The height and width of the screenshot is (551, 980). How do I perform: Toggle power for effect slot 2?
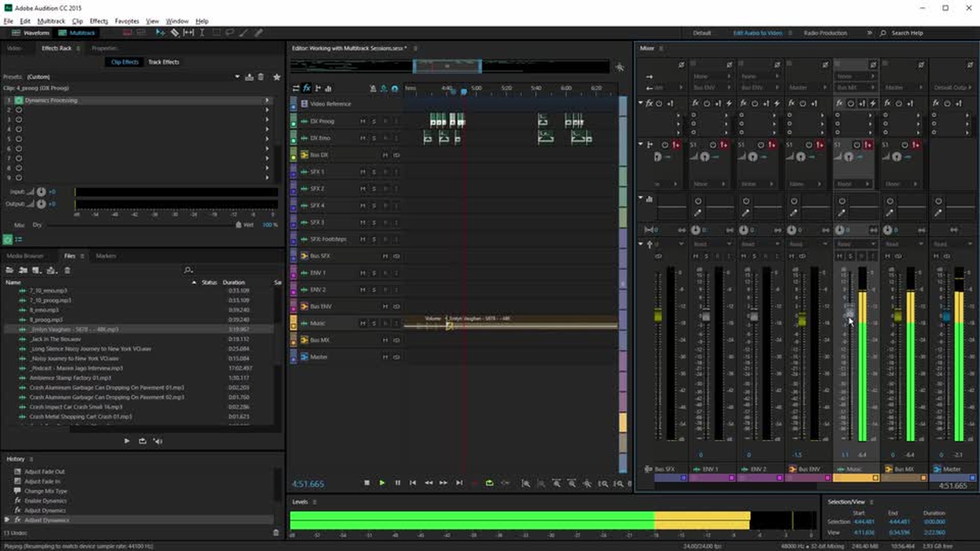(x=19, y=110)
